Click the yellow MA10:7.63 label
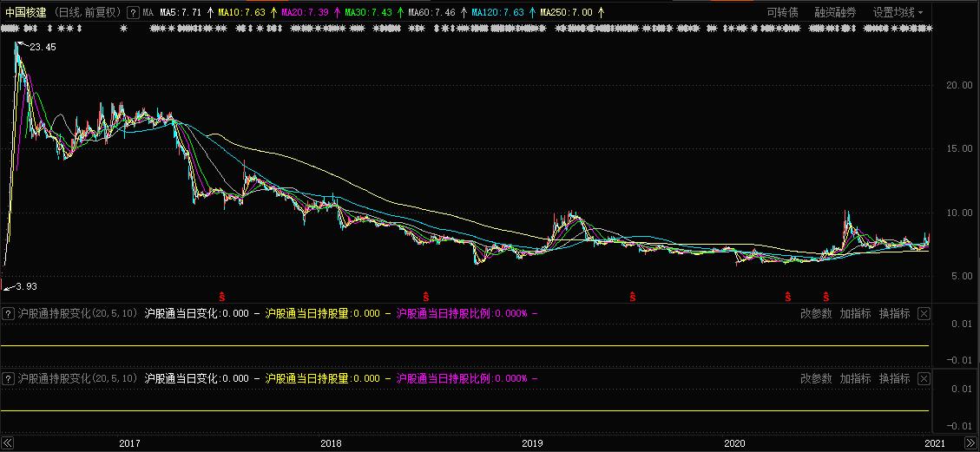980x452 pixels. tap(242, 12)
